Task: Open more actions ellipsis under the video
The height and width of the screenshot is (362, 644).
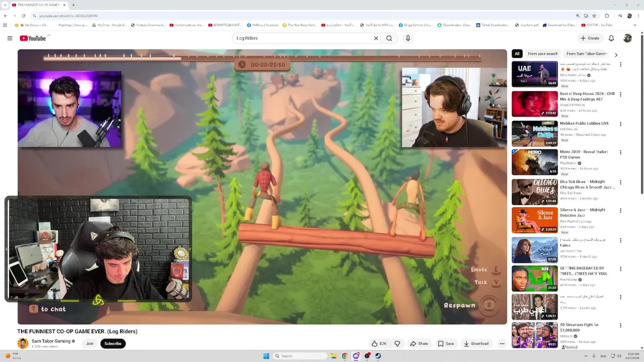Action: 502,343
